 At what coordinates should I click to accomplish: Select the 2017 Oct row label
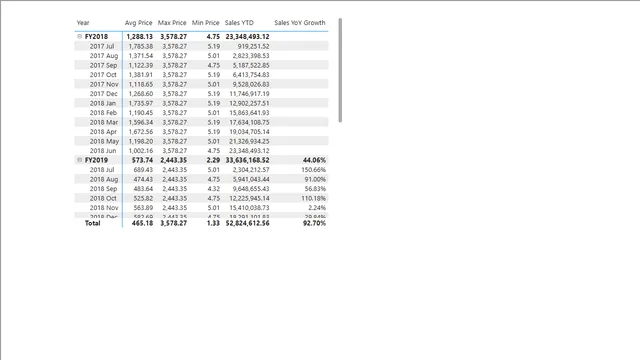[x=103, y=75]
